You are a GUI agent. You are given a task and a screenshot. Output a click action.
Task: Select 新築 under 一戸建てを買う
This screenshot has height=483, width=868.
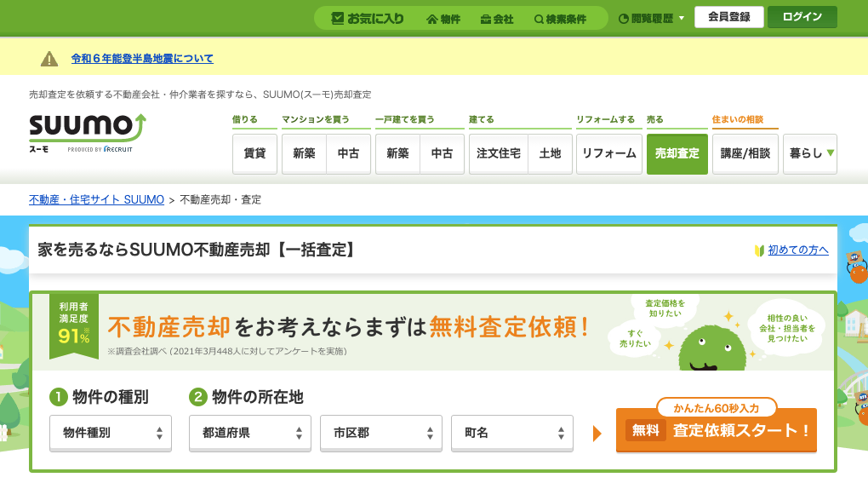[397, 153]
